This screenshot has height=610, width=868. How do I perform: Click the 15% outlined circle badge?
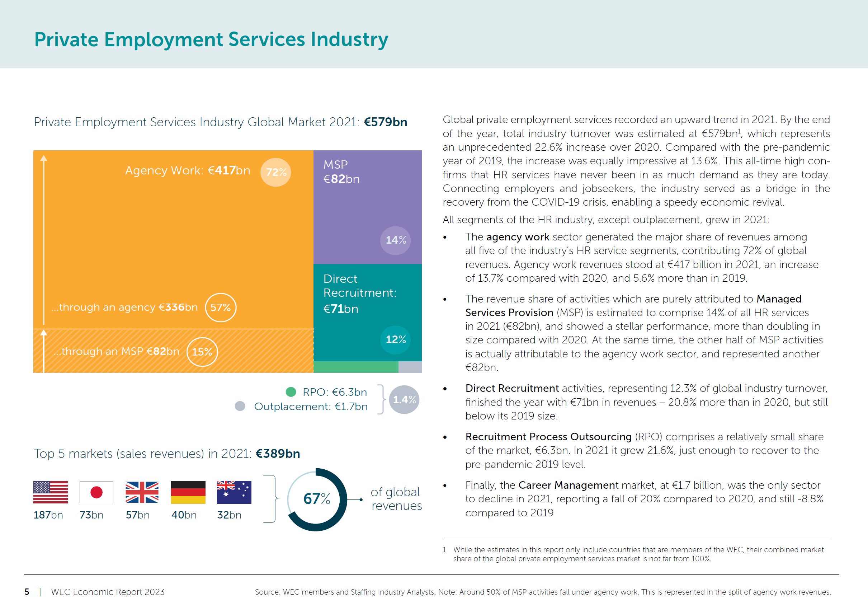(202, 352)
